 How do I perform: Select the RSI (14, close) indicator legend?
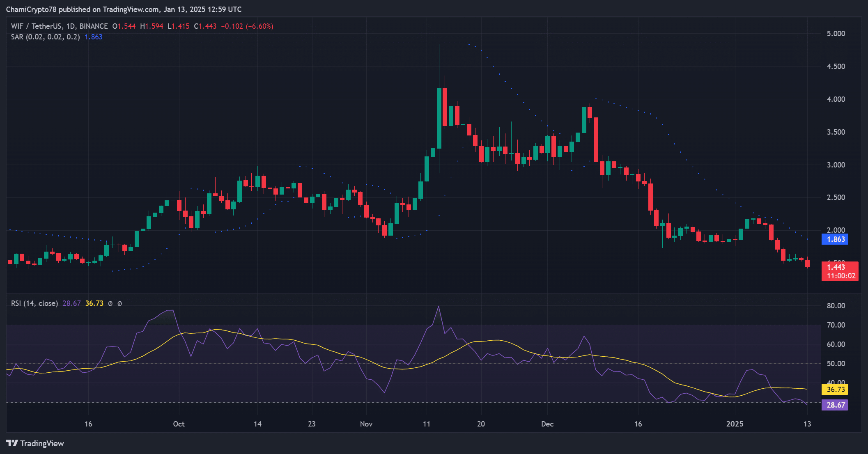[x=34, y=304]
